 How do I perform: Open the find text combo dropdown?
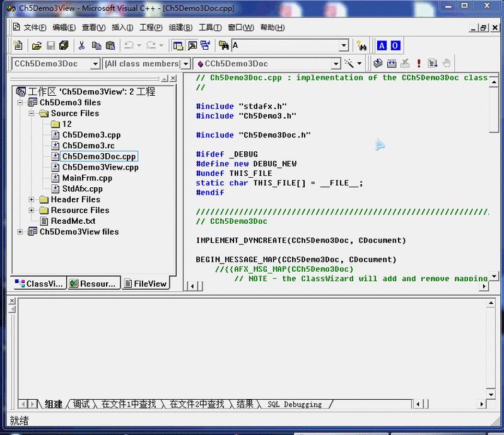[x=344, y=45]
